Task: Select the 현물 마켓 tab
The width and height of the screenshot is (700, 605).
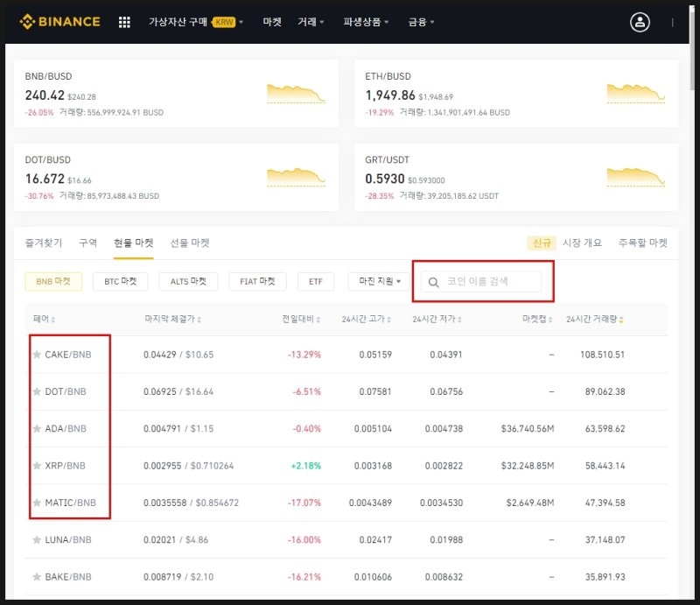Action: click(x=134, y=243)
